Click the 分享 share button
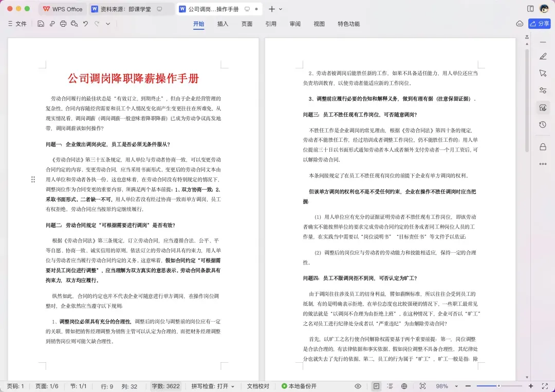 coord(540,24)
